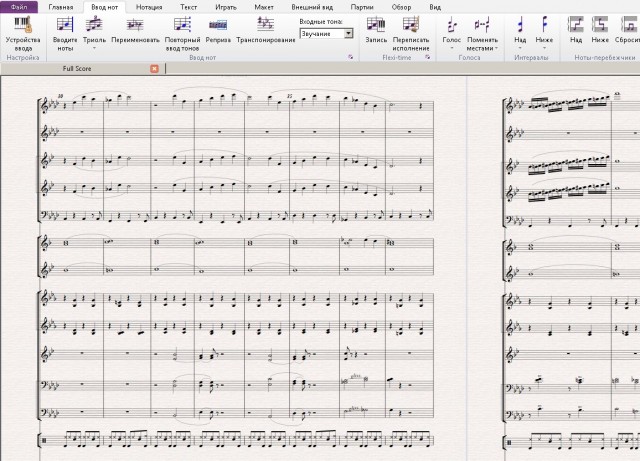Start Flexi-time Запись recording
The height and width of the screenshot is (461, 640).
(x=376, y=29)
